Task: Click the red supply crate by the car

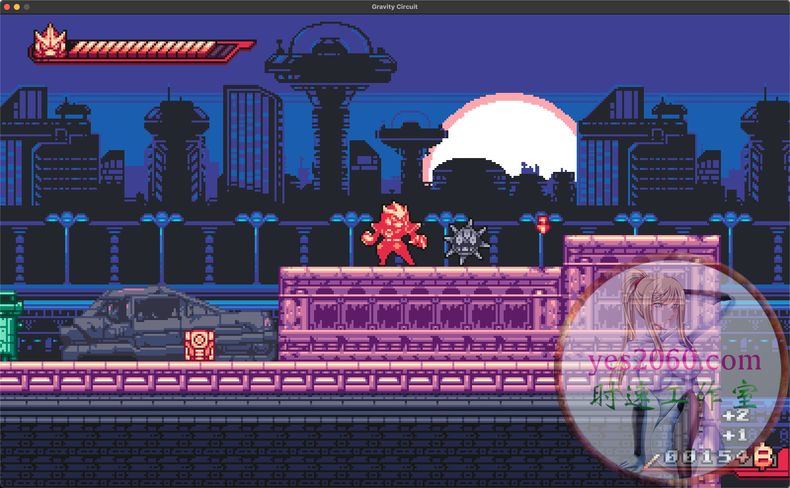Action: click(x=198, y=345)
